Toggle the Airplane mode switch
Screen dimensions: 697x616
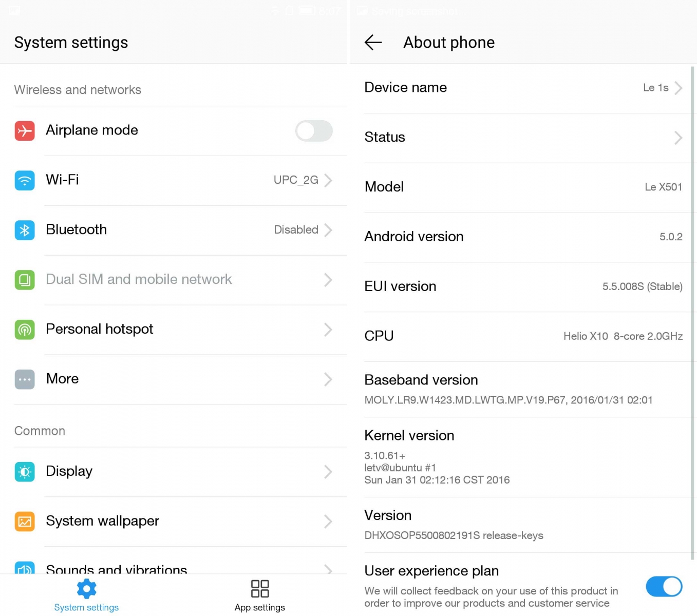[x=314, y=131]
